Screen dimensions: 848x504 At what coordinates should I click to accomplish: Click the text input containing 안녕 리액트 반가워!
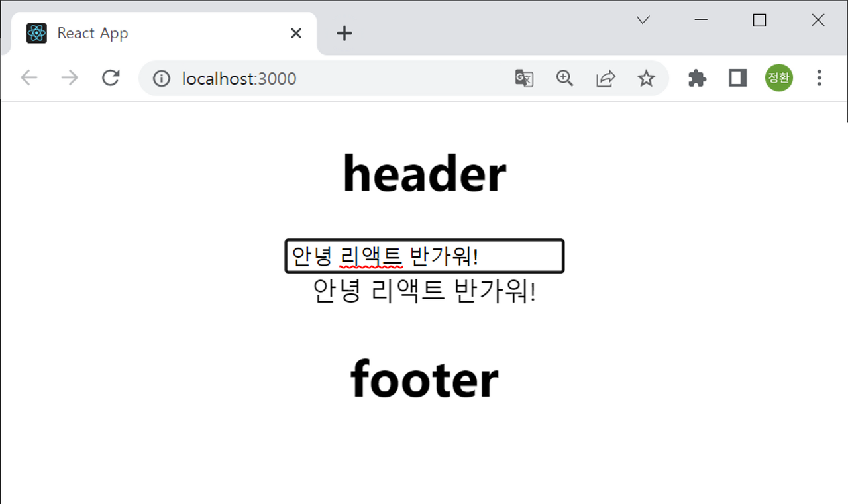[425, 256]
